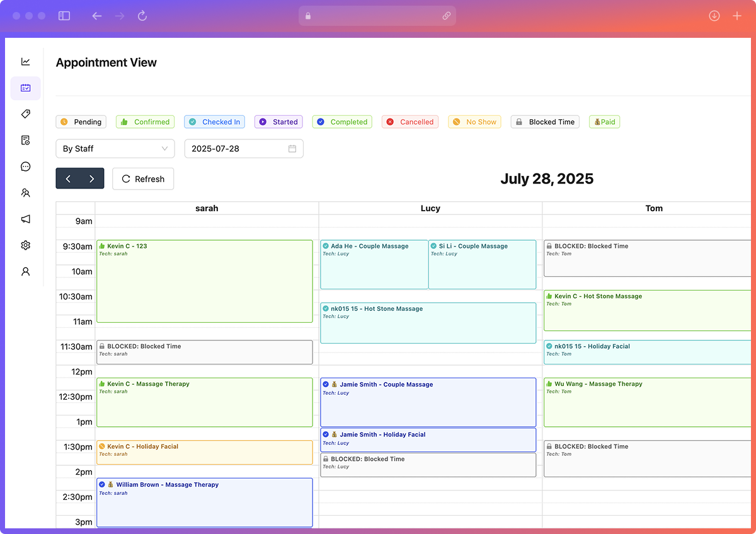
Task: Open the analytics chart sidebar icon
Action: point(26,62)
